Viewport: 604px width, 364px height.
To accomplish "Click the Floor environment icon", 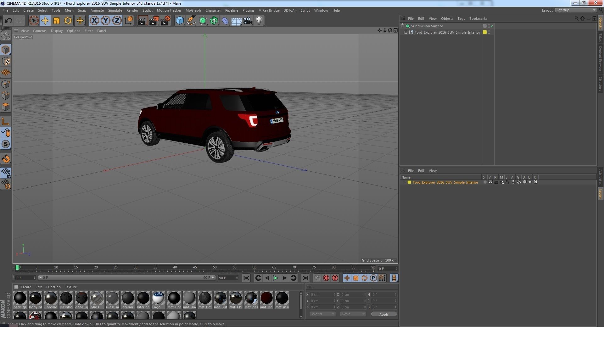I will pos(236,21).
